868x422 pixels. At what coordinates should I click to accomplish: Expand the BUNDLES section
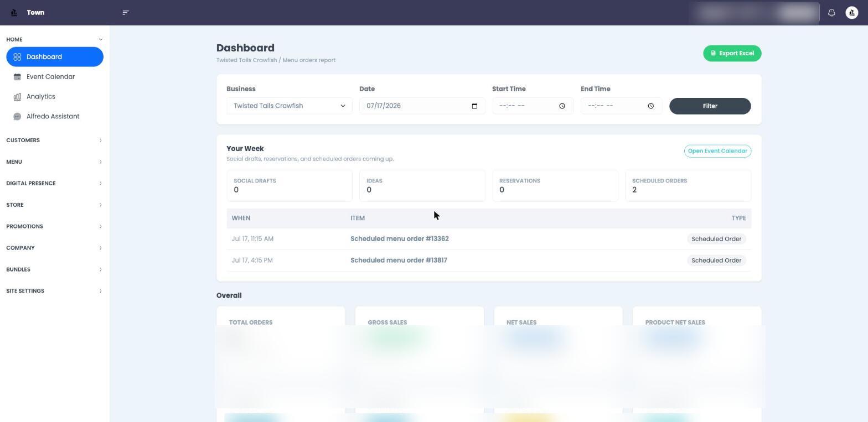[54, 270]
